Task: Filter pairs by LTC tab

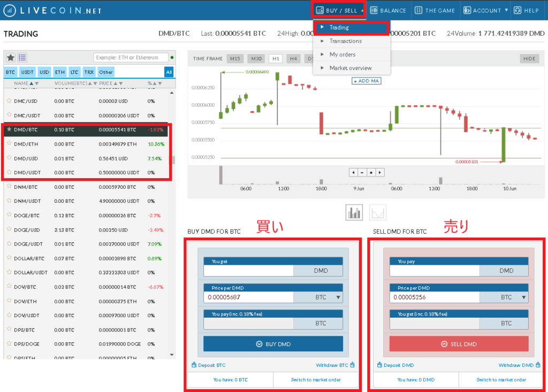Action: [74, 72]
